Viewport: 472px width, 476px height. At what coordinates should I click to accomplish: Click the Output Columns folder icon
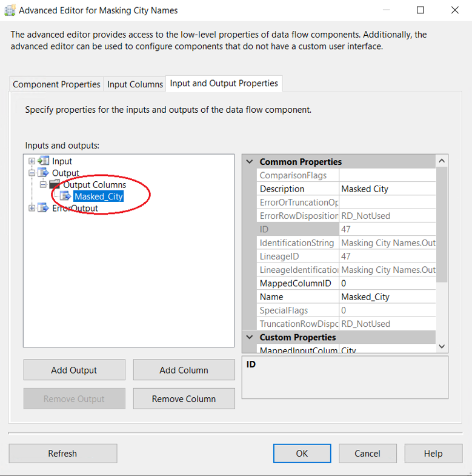pyautogui.click(x=55, y=185)
